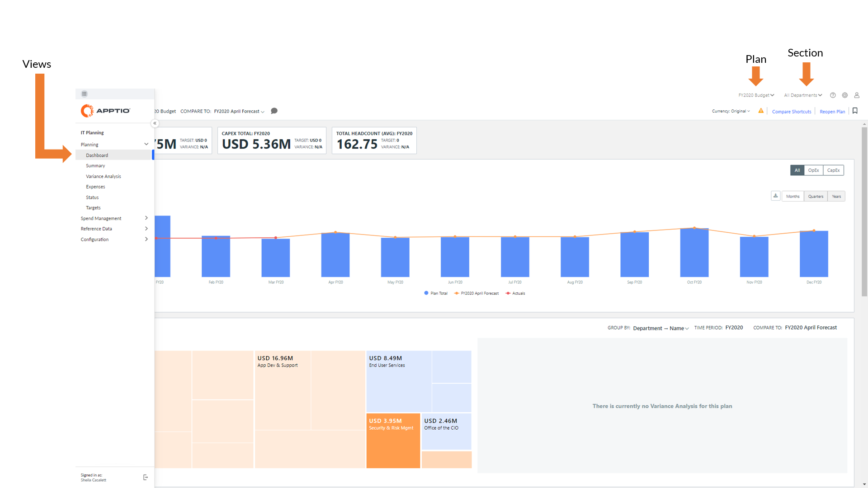868x488 pixels.
Task: Switch the chart filter to OpEx
Action: 813,170
